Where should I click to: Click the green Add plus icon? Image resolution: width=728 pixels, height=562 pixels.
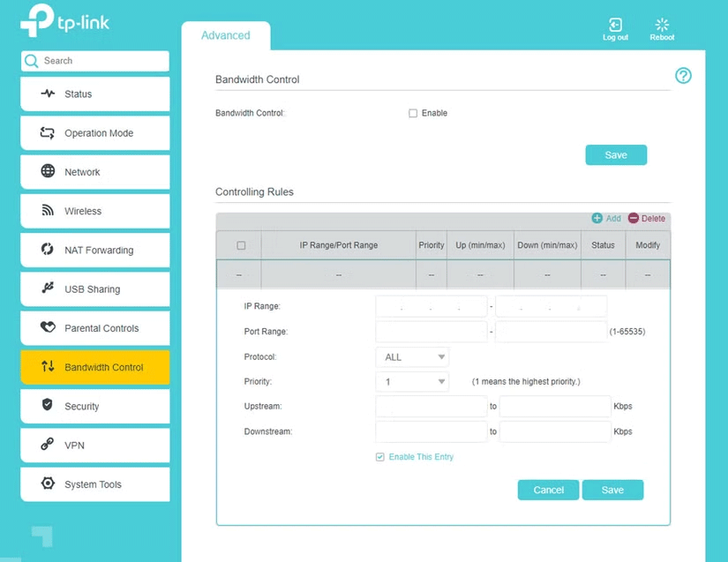(x=597, y=218)
